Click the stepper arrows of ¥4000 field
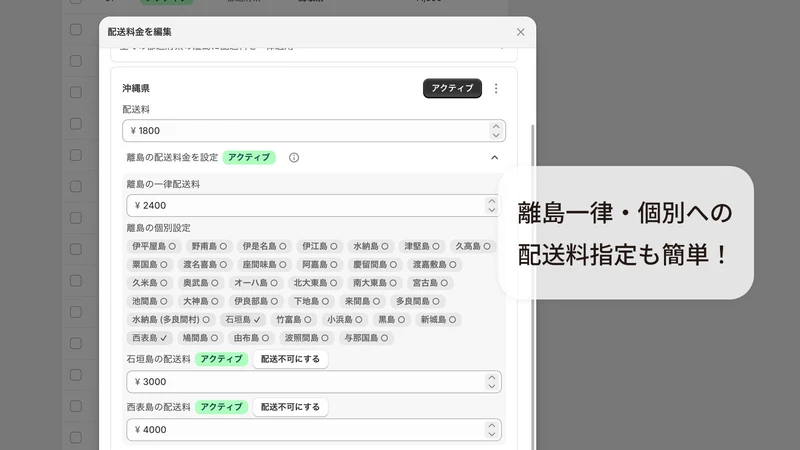800x450 pixels. (x=492, y=430)
